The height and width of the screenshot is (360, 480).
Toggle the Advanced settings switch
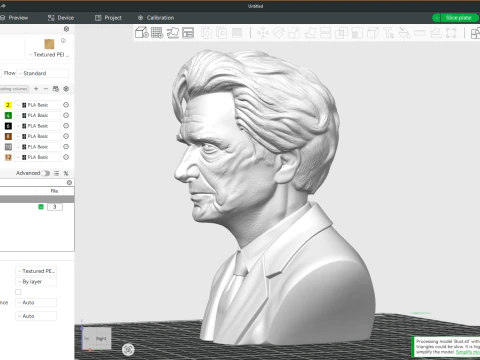pos(45,173)
